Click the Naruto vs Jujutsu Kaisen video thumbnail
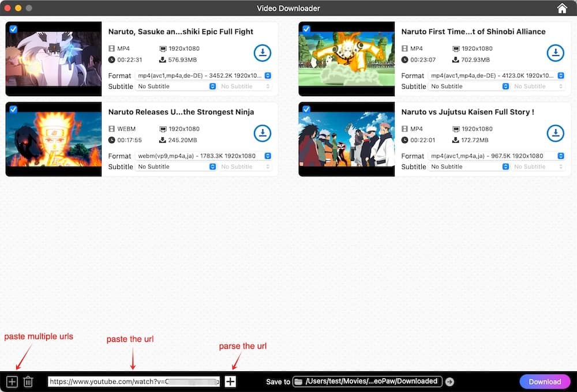Screen dimensions: 577x392 tap(346, 138)
